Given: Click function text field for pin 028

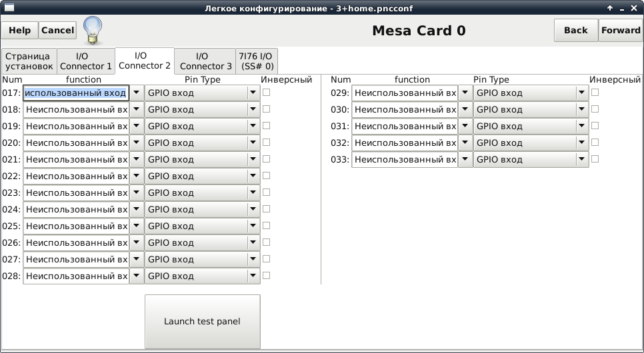Looking at the screenshot, I should [76, 276].
